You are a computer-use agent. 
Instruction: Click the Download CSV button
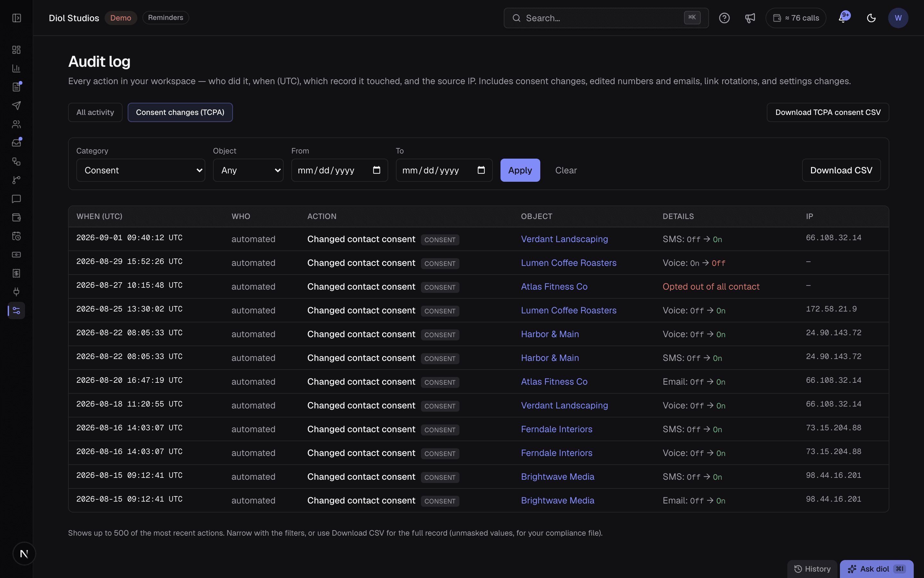(x=841, y=170)
